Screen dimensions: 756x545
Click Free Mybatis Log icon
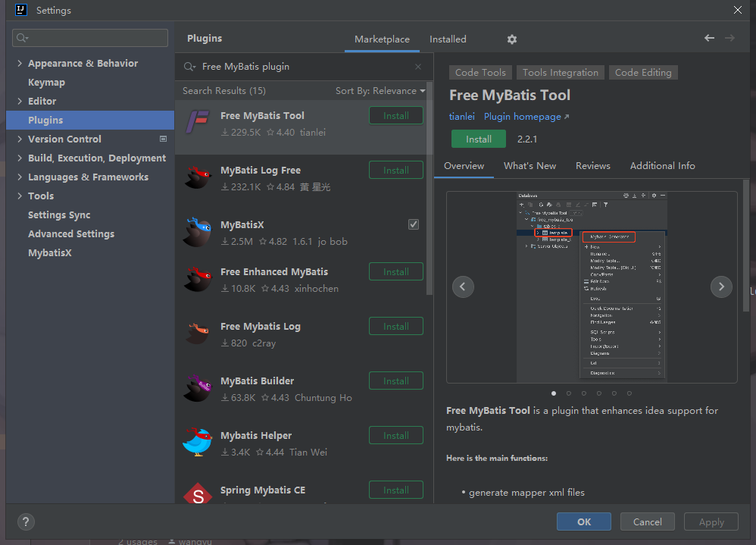pyautogui.click(x=197, y=334)
